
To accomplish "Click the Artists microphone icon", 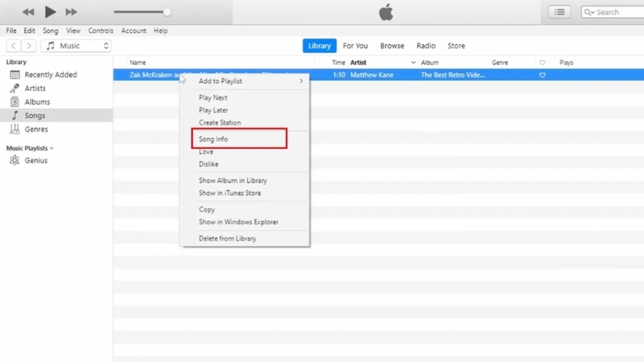I will tap(14, 88).
